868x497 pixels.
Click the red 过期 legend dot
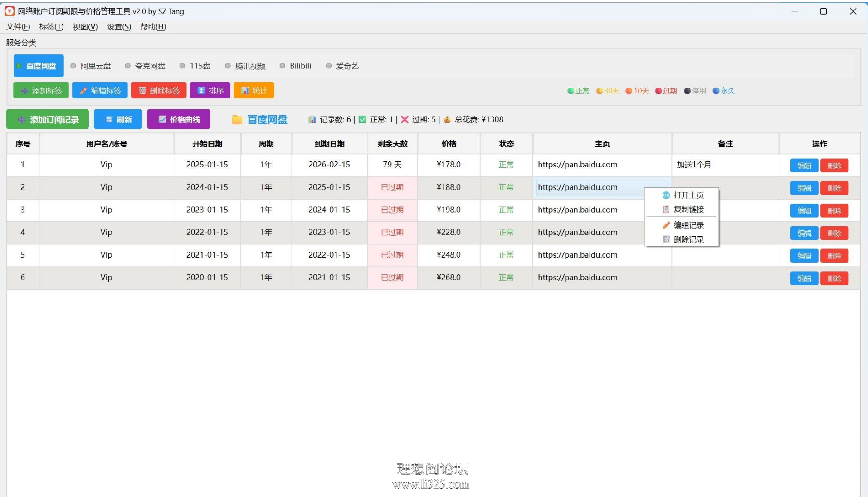pyautogui.click(x=658, y=91)
